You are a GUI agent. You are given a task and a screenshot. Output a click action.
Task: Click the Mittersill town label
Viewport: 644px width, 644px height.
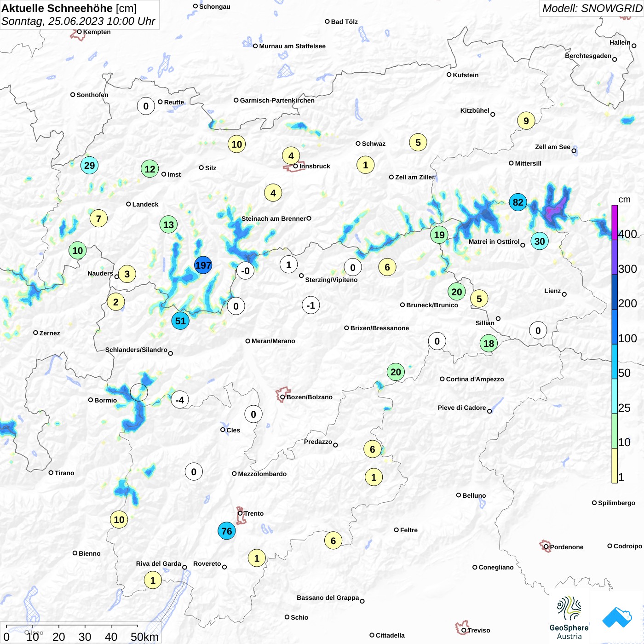528,163
